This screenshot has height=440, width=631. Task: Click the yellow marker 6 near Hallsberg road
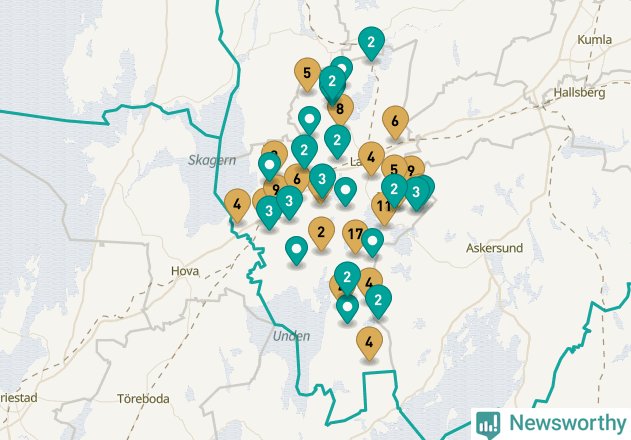(x=395, y=122)
